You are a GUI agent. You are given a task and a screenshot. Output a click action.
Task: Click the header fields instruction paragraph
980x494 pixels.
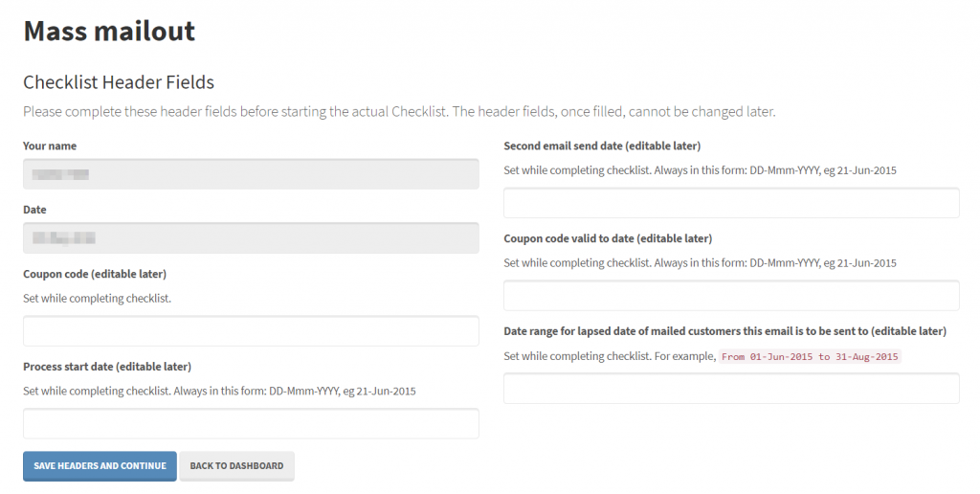[x=399, y=112]
